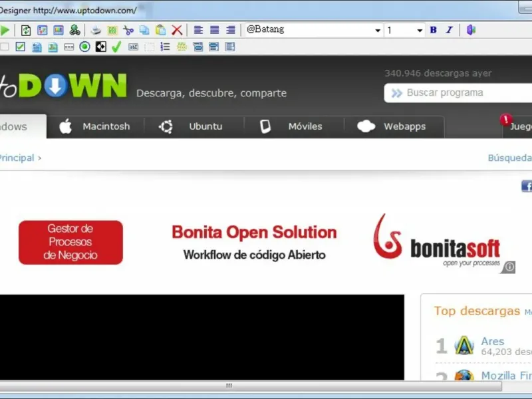This screenshot has width=532, height=399.
Task: Click the tab order icon with arrows
Action: [x=42, y=30]
